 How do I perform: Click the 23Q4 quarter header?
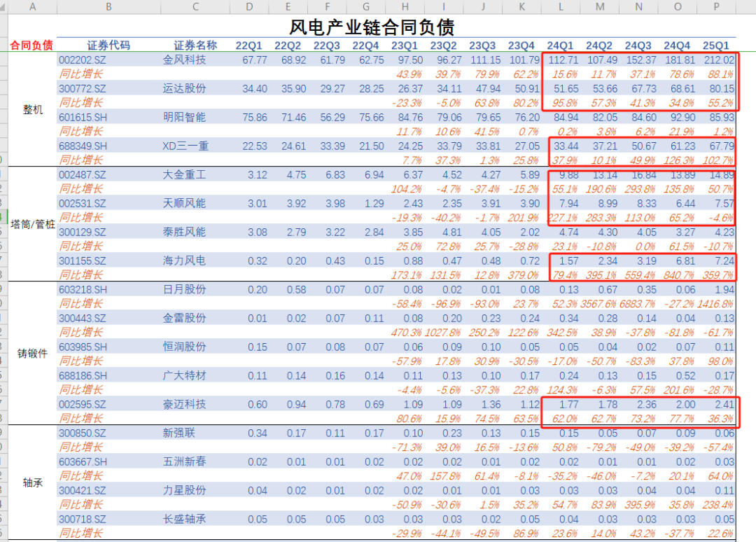521,46
